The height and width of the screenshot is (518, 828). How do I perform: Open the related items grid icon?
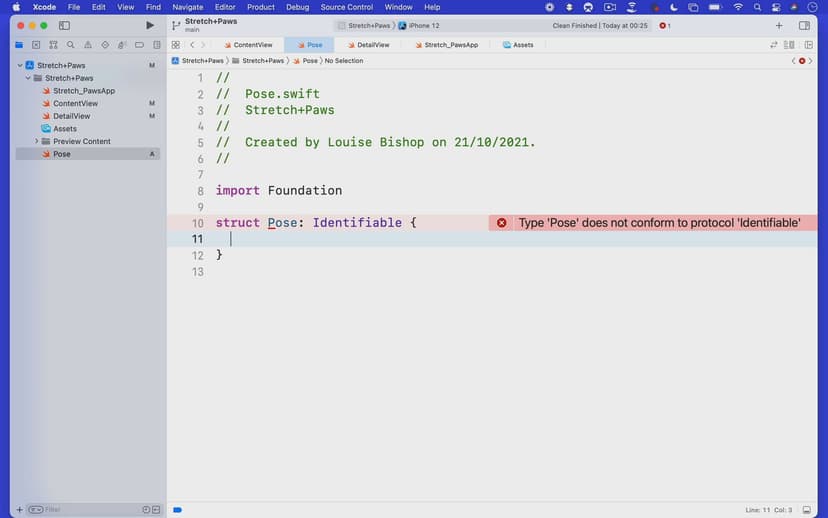176,45
